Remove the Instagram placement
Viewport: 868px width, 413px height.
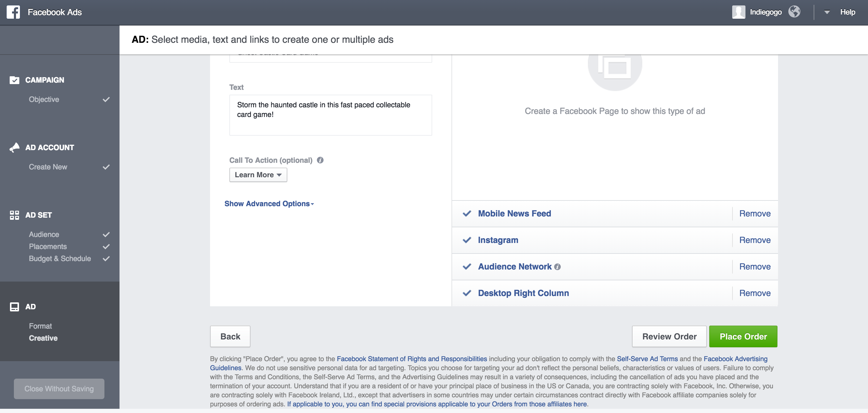tap(755, 240)
